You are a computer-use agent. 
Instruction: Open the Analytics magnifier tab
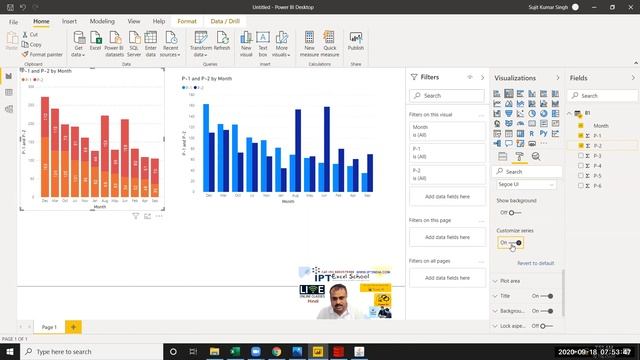[x=536, y=156]
